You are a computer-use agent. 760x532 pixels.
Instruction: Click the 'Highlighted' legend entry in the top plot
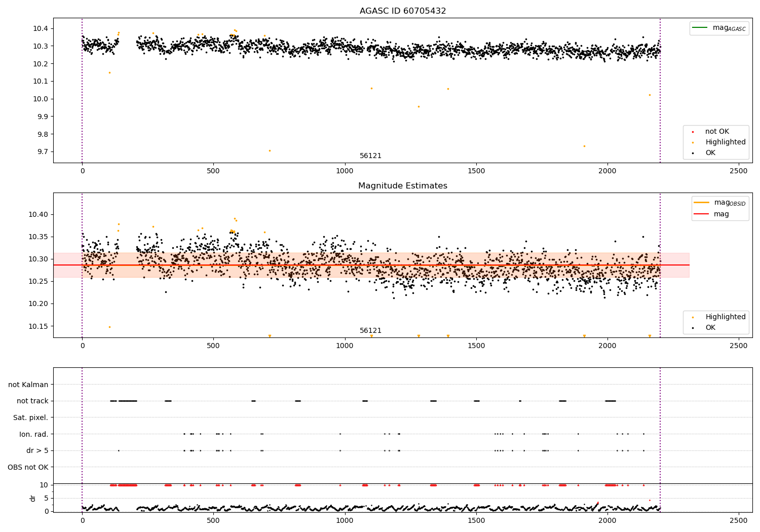(x=725, y=142)
